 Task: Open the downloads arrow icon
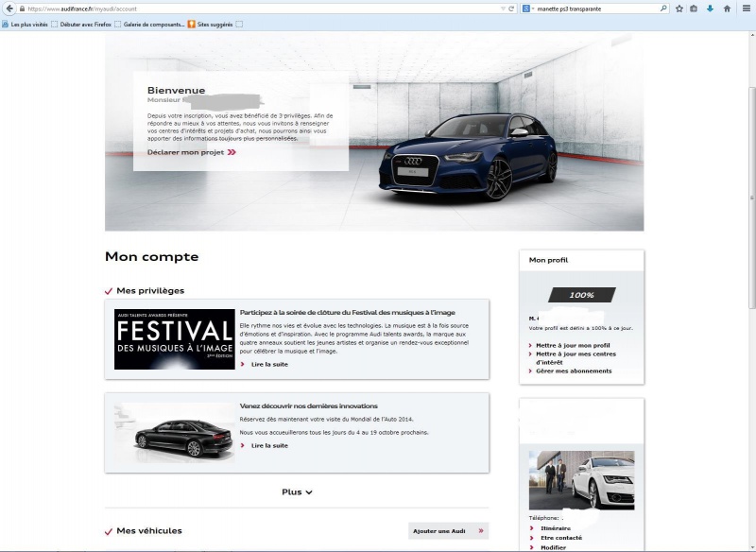pyautogui.click(x=710, y=9)
